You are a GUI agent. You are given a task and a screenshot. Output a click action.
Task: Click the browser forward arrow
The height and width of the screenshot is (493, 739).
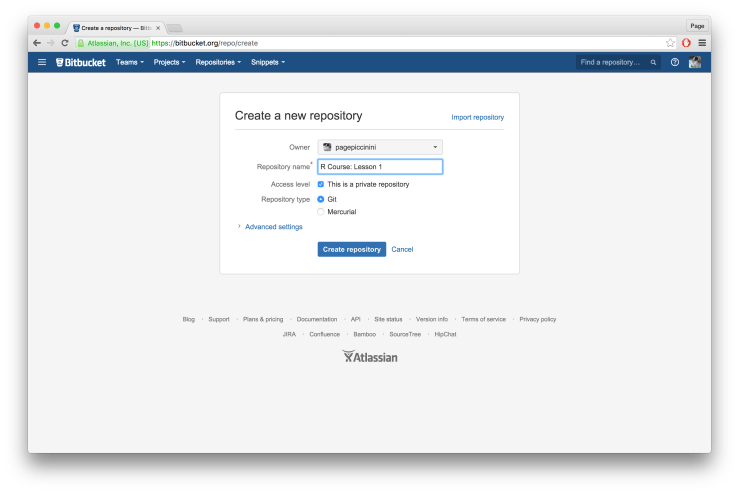coord(50,43)
